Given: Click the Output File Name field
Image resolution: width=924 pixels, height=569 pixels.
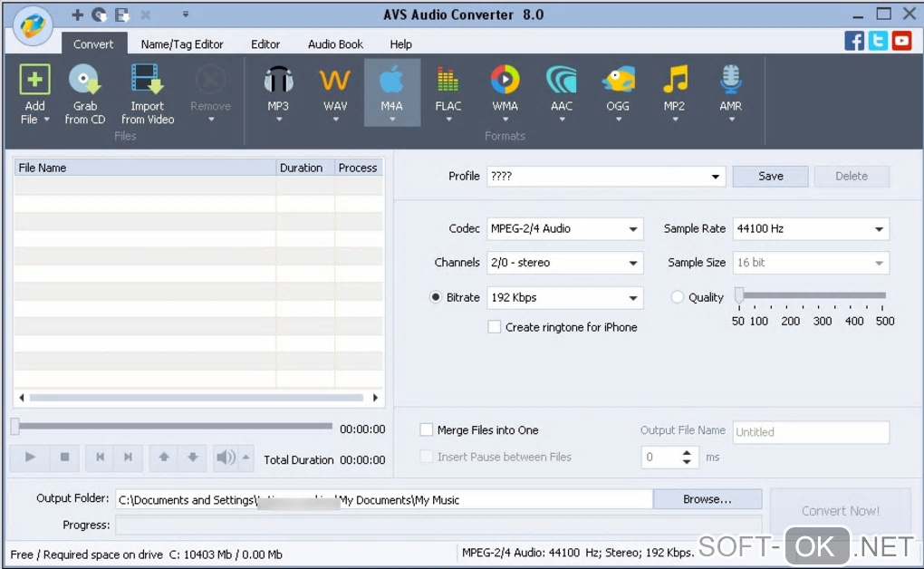Looking at the screenshot, I should tap(810, 432).
